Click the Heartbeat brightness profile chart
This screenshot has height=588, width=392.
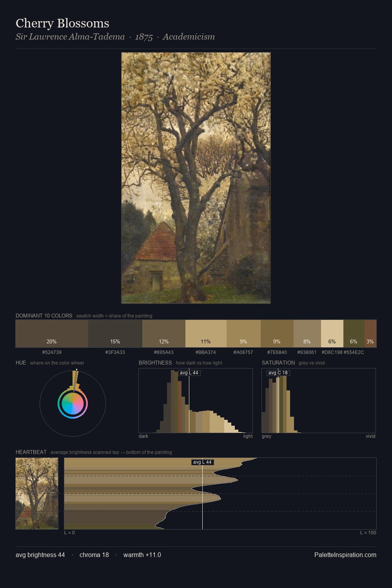(220, 494)
